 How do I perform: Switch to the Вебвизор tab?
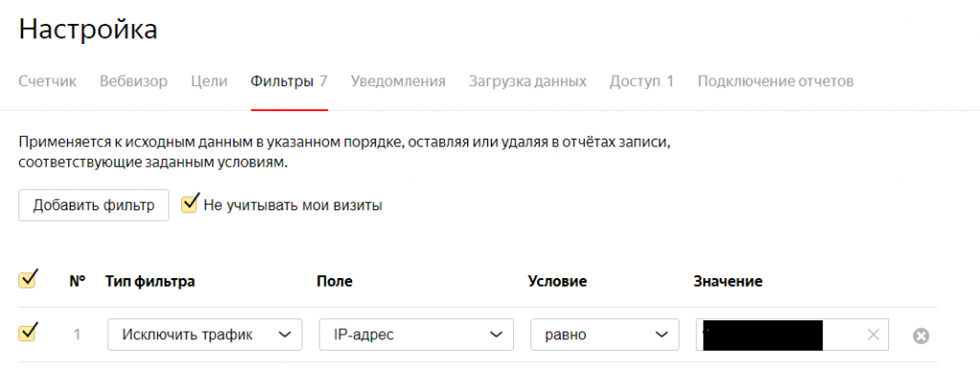point(134,81)
